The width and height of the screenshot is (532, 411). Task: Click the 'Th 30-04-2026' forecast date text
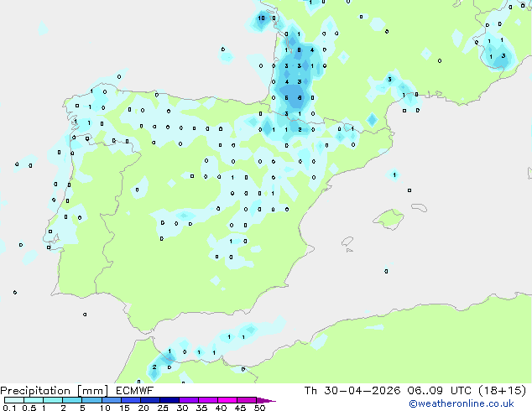(352, 391)
